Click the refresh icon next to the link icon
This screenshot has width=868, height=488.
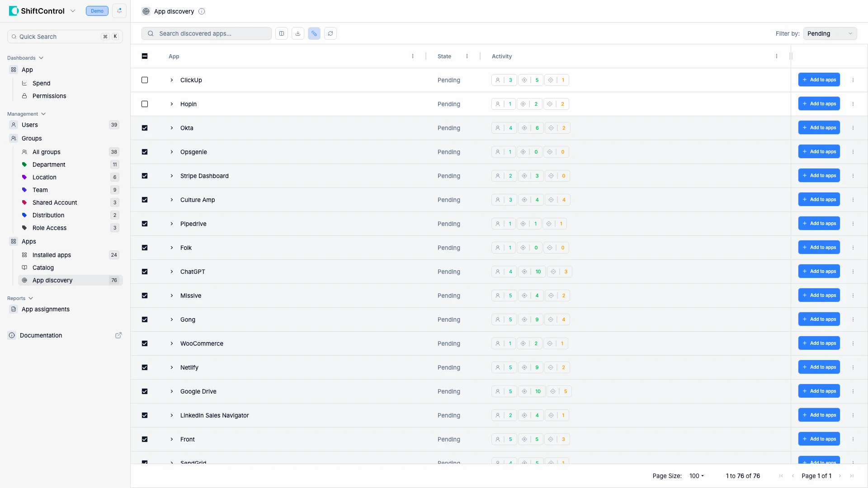coord(330,33)
